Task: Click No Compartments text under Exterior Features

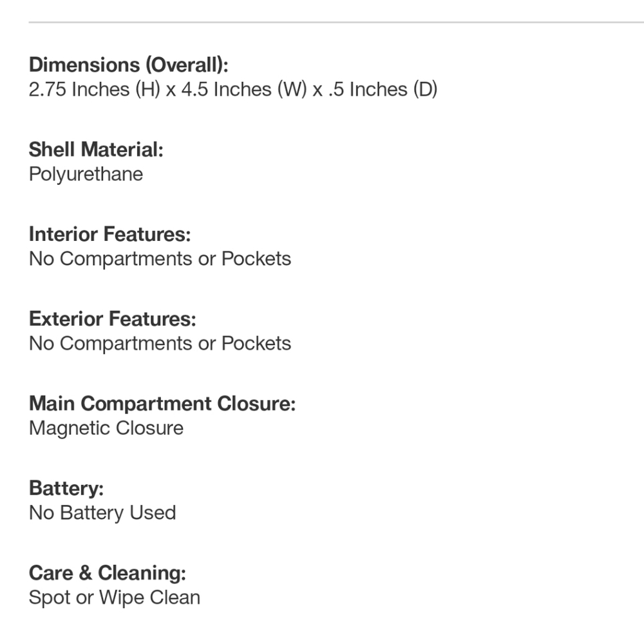Action: [160, 343]
